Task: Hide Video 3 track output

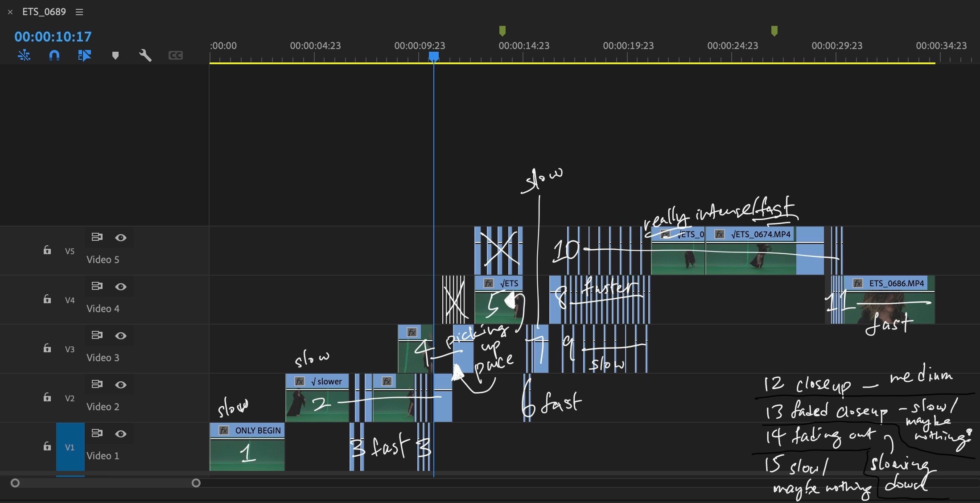Action: pyautogui.click(x=121, y=336)
